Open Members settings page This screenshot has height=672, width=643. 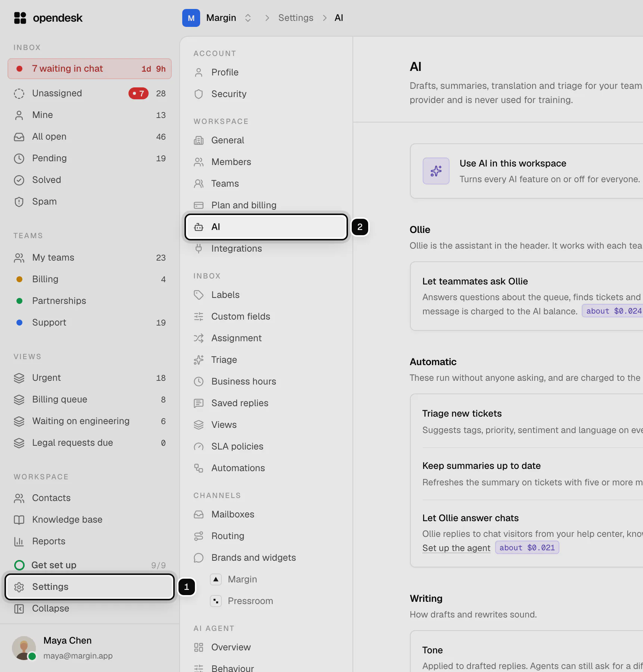point(266,162)
